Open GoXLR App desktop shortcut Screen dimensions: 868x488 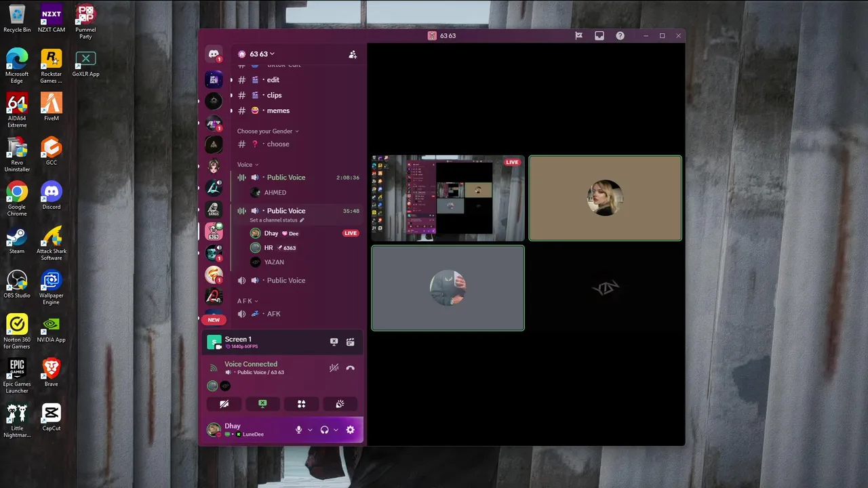(x=85, y=64)
